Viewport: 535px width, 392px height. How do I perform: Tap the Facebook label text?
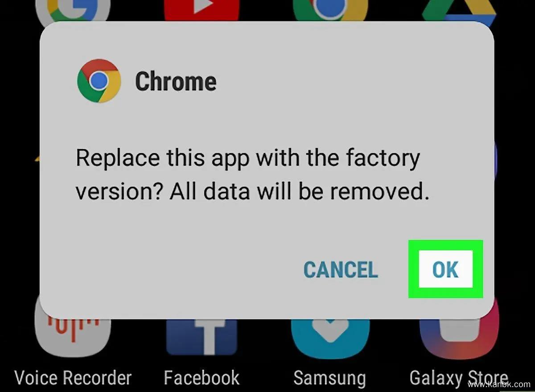pyautogui.click(x=202, y=378)
